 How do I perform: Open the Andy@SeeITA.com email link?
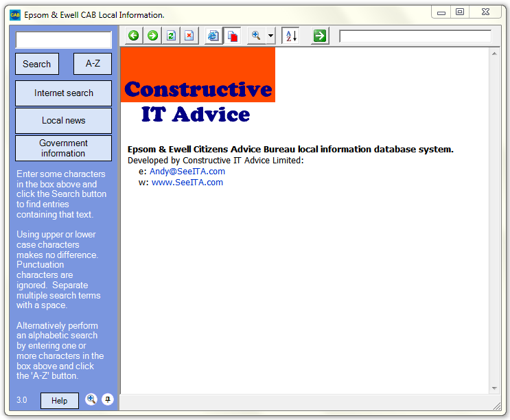pyautogui.click(x=187, y=172)
